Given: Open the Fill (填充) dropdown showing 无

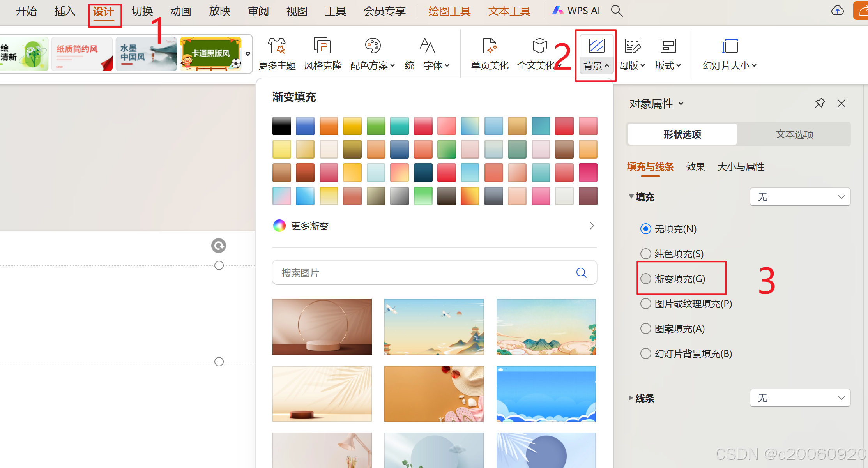Looking at the screenshot, I should [800, 197].
